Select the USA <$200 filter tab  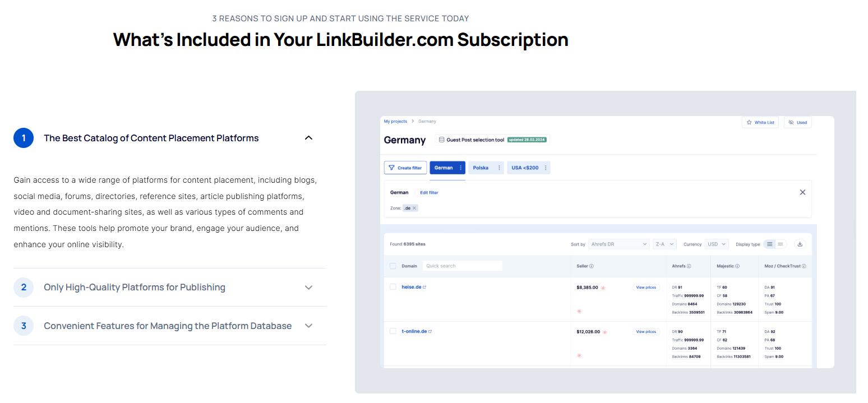pos(526,168)
